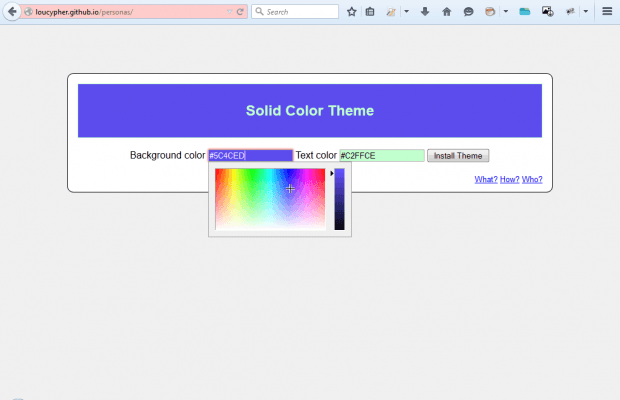This screenshot has height=400, width=620.
Task: Click the teal folder toolbar icon
Action: point(525,12)
